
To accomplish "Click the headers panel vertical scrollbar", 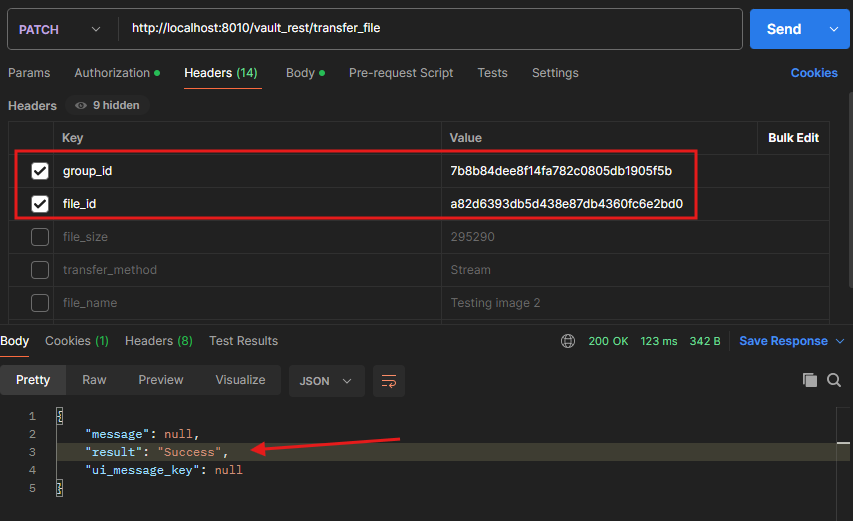I will 850,190.
